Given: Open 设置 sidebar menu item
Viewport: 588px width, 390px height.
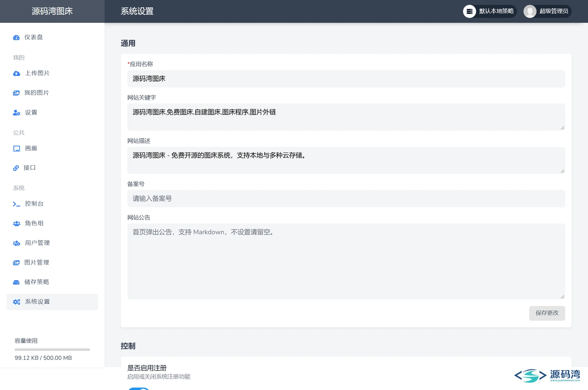Looking at the screenshot, I should 52,113.
